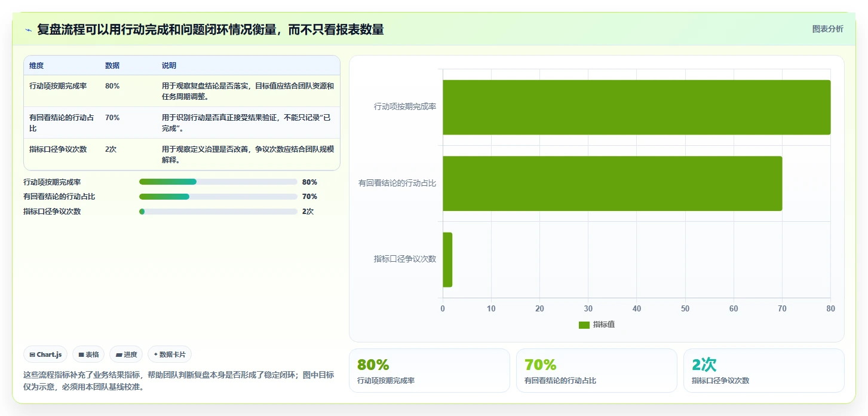Open the 80% data card

click(x=429, y=371)
